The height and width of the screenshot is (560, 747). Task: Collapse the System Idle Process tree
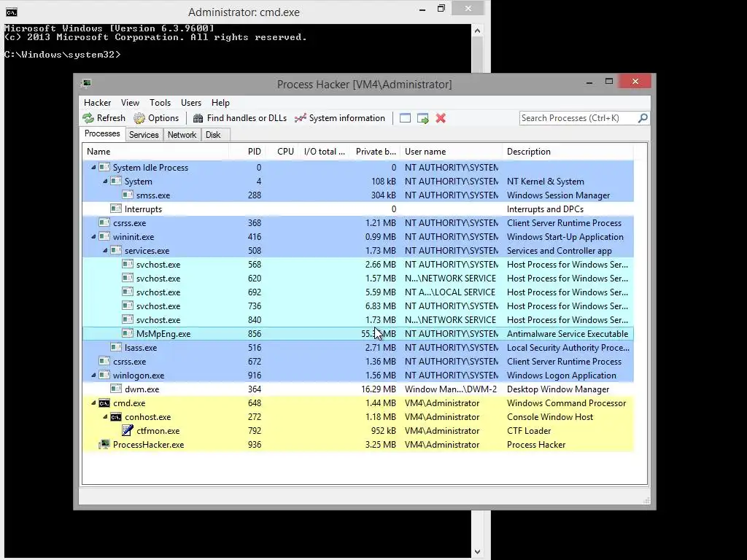pos(93,168)
